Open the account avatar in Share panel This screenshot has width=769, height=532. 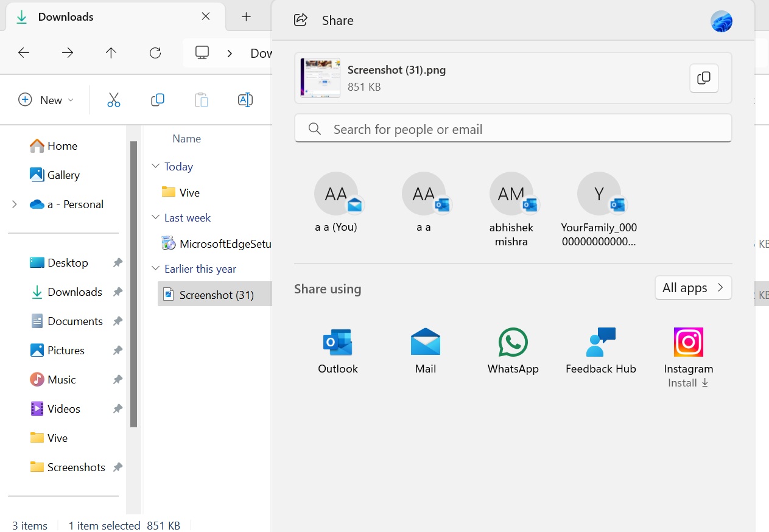click(722, 21)
